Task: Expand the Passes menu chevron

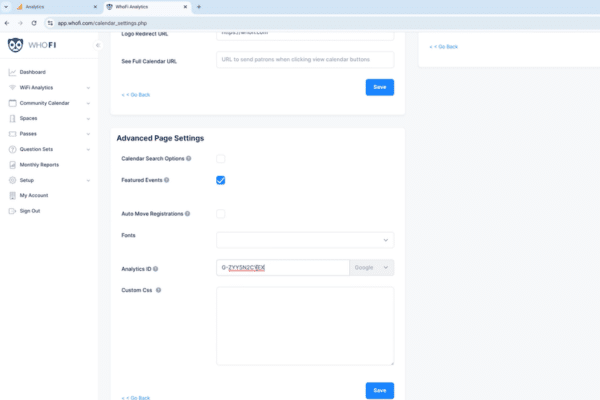Action: point(88,134)
